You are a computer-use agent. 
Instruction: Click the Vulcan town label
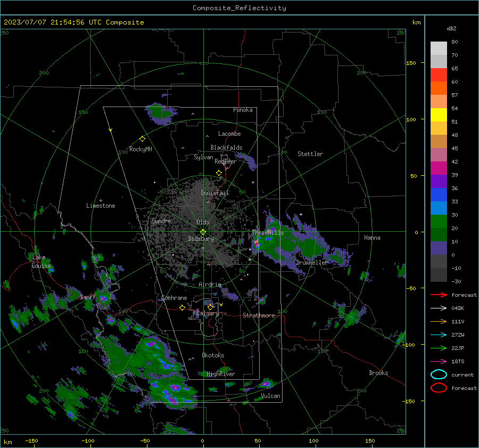(270, 396)
